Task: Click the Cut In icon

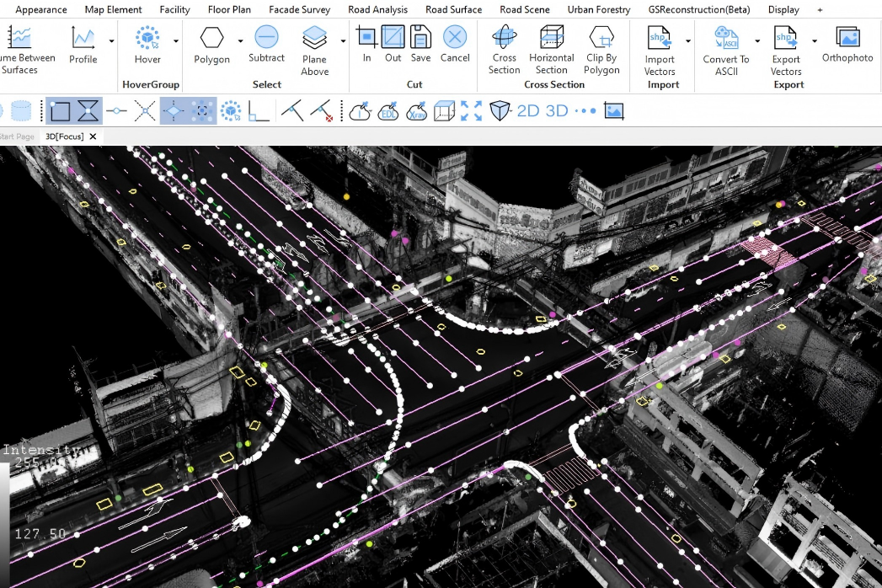Action: pyautogui.click(x=366, y=38)
